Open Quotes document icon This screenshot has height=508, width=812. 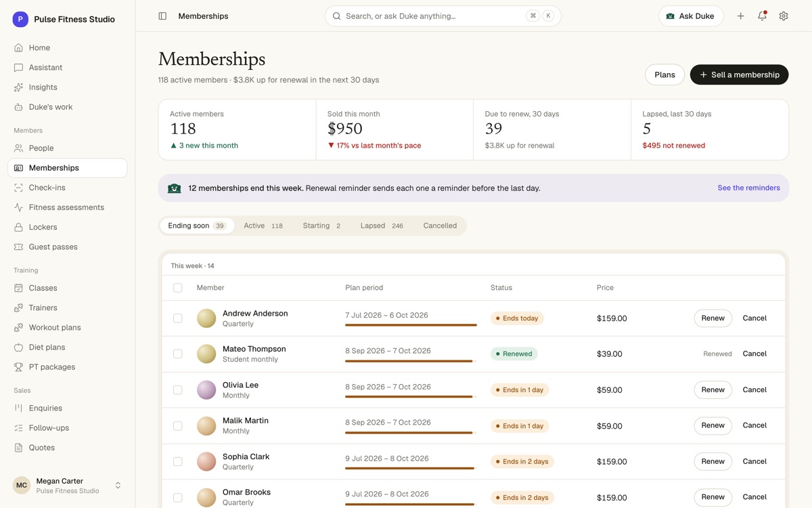[x=18, y=448]
